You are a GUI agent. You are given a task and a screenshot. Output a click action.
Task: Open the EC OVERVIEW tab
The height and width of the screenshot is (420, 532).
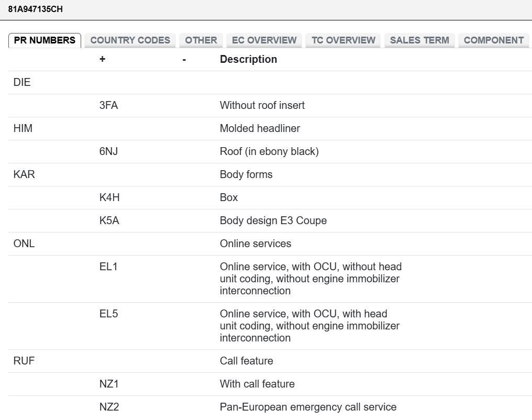(264, 40)
